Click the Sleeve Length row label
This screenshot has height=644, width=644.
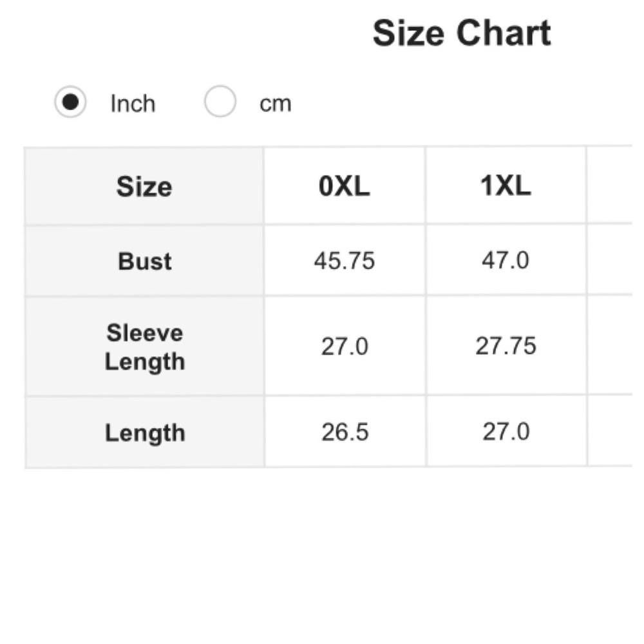(144, 347)
